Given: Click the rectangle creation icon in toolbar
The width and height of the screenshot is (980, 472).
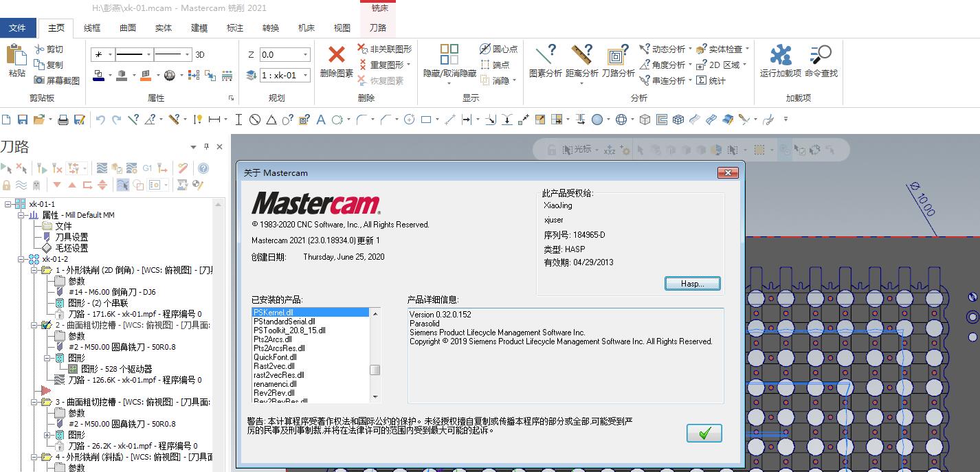Looking at the screenshot, I should [426, 120].
